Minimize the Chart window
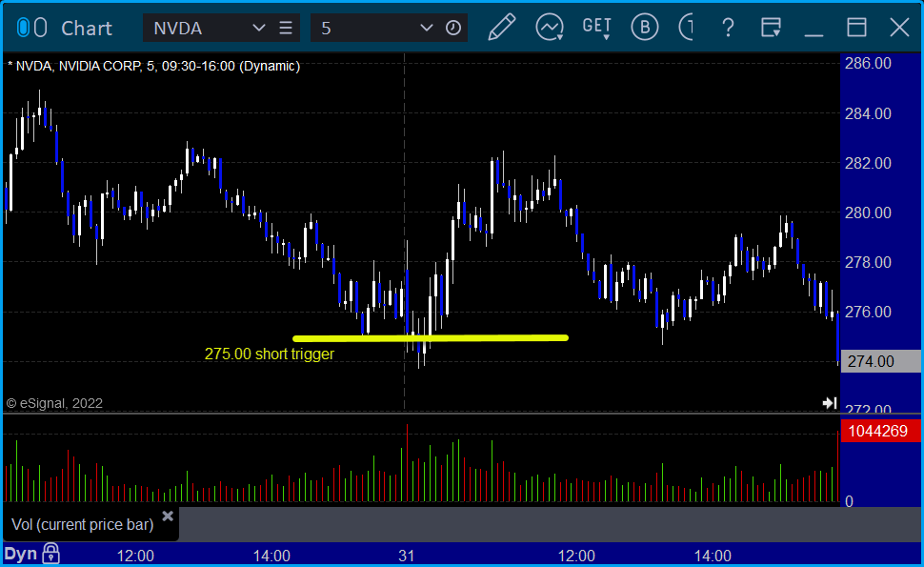924x567 pixels. click(814, 34)
